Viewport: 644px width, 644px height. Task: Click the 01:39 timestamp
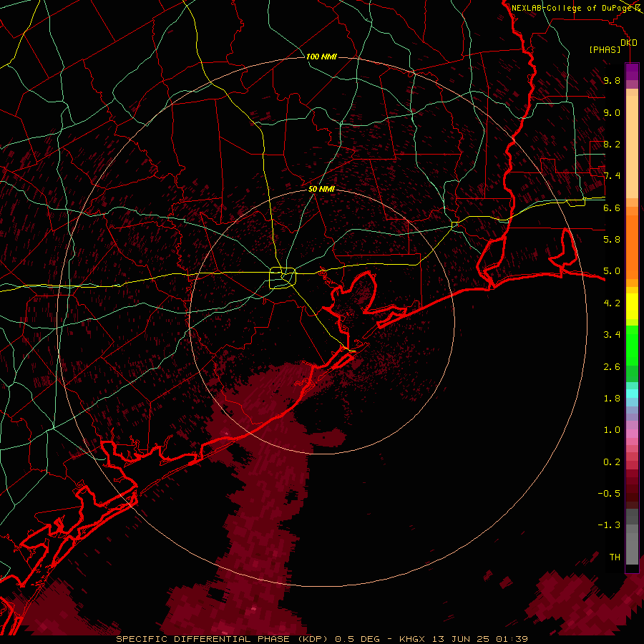coord(512,639)
